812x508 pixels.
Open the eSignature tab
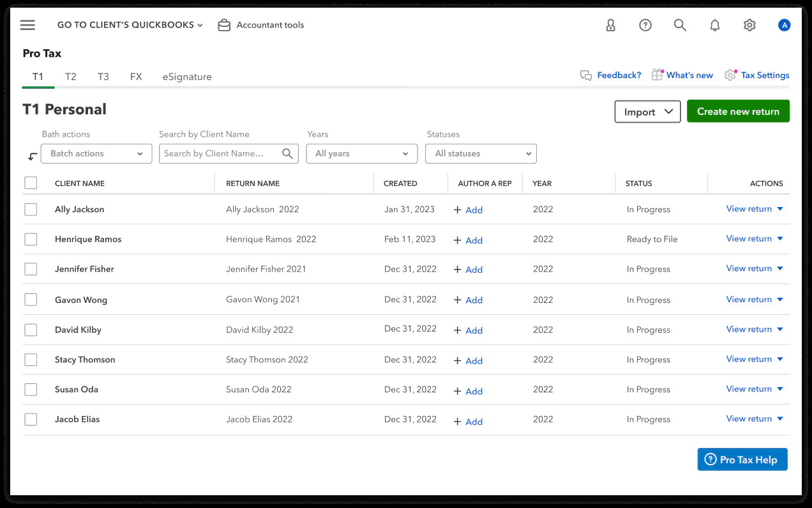coord(186,76)
